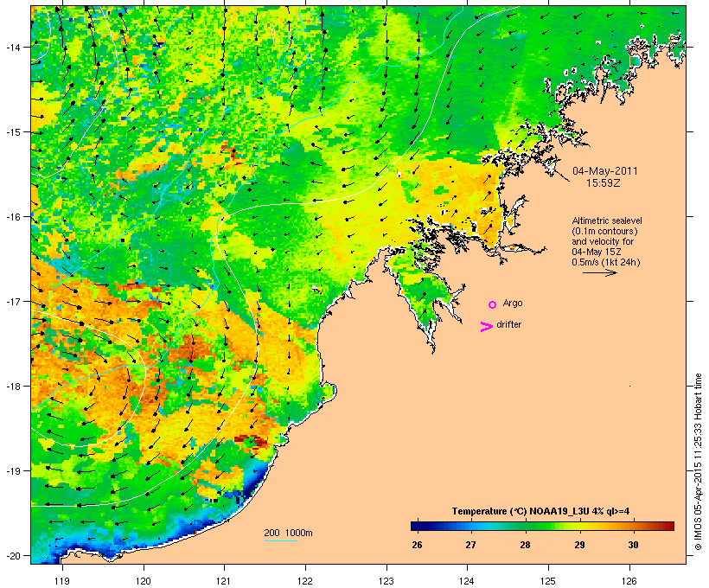
Task: Click the 30 value under the color bar
Action: 633,545
